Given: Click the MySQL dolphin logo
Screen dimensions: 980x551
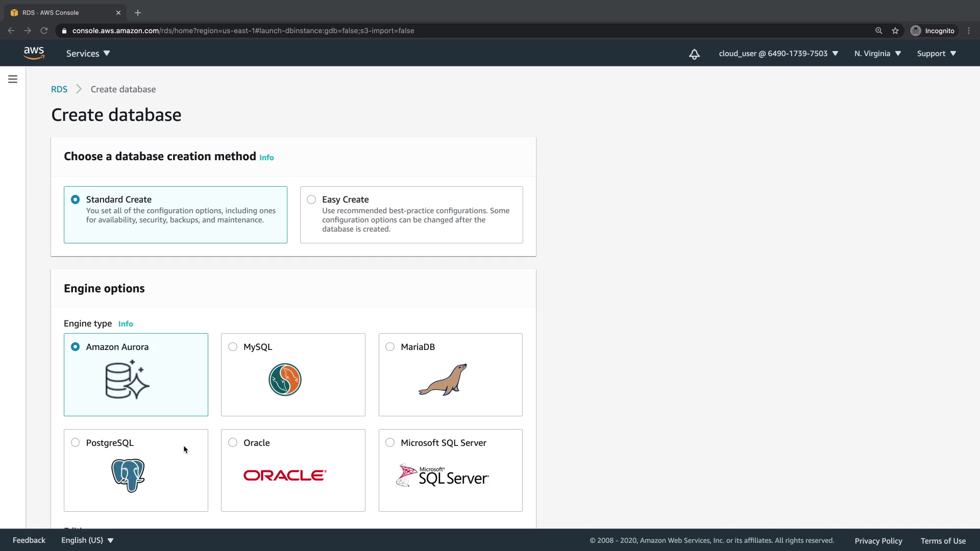Looking at the screenshot, I should 285,380.
